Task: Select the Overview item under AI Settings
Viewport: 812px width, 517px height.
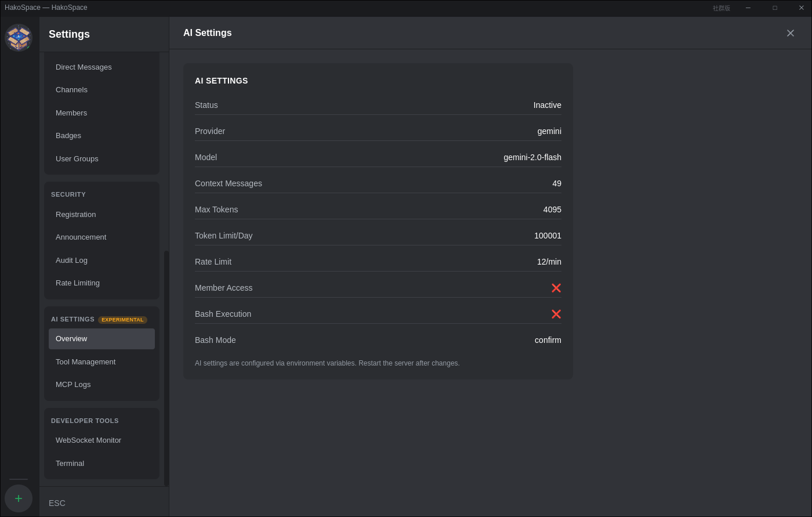Action: (71, 338)
